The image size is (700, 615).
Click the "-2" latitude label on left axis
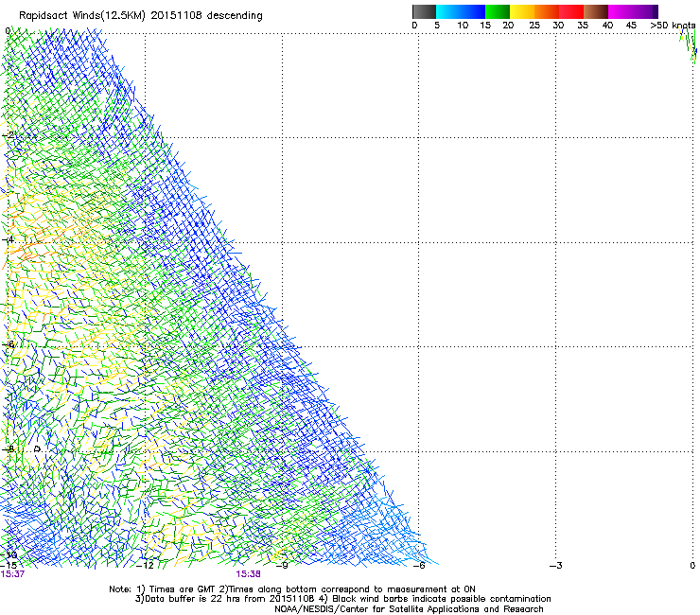click(x=8, y=134)
